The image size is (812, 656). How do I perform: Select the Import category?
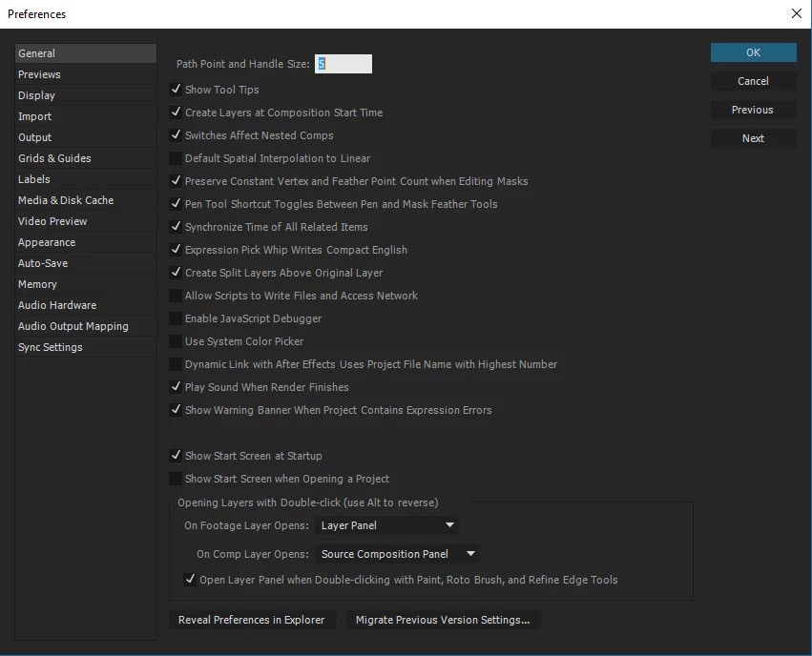tap(86, 116)
